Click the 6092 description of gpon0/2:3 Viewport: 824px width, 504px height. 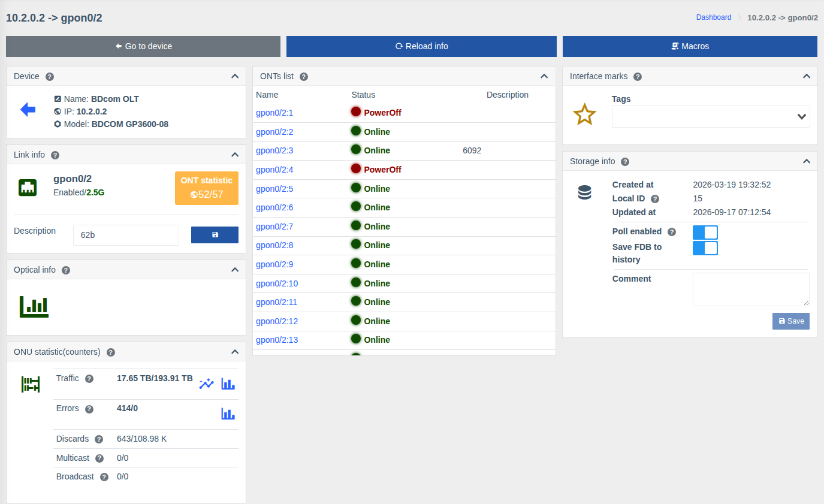click(x=472, y=150)
